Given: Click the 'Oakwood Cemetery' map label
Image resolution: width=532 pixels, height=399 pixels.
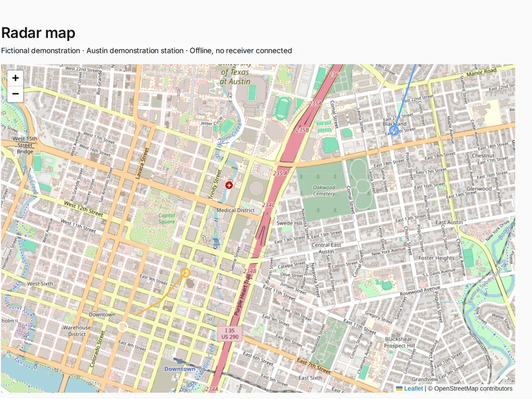Looking at the screenshot, I should pos(324,190).
